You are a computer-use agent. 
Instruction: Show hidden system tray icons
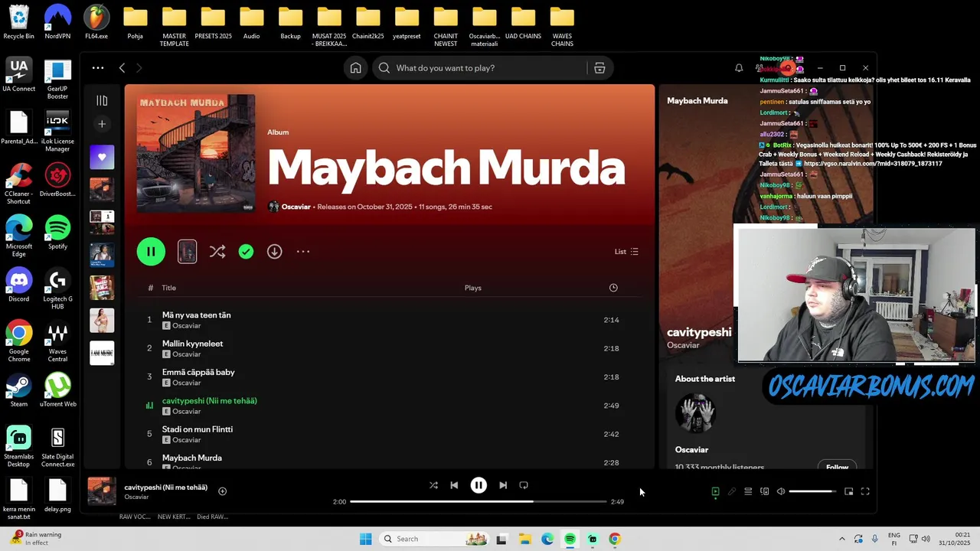pyautogui.click(x=842, y=539)
